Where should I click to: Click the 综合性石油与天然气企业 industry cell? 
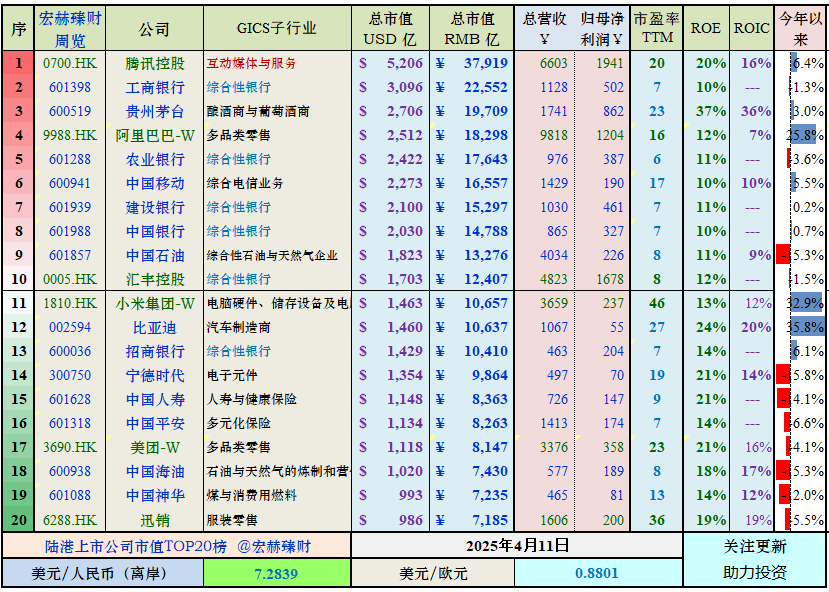pos(277,255)
